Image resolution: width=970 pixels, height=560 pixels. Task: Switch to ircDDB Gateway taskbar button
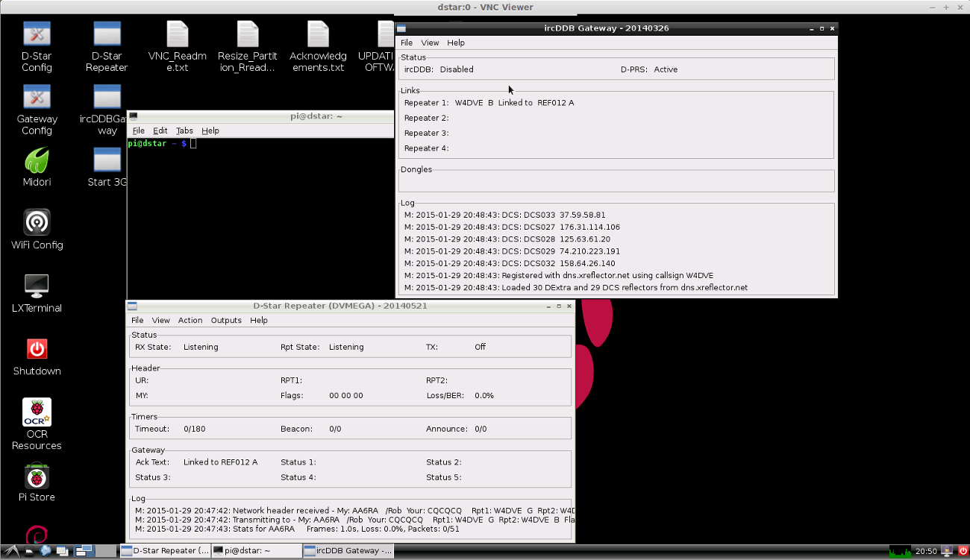coord(348,551)
